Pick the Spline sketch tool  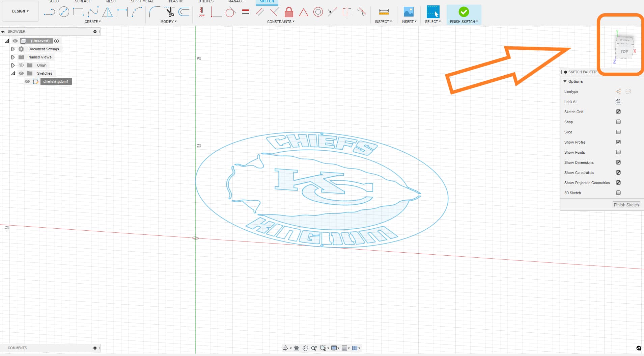[x=93, y=12]
